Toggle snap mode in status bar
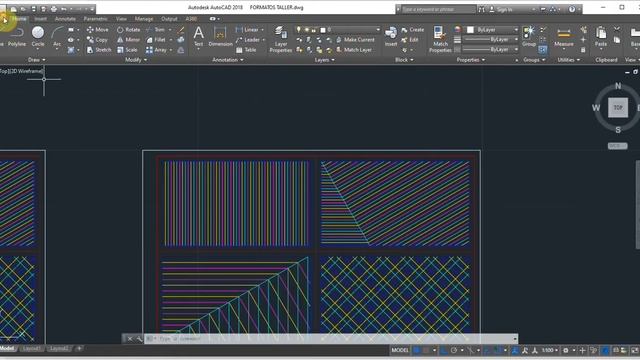 click(x=426, y=350)
